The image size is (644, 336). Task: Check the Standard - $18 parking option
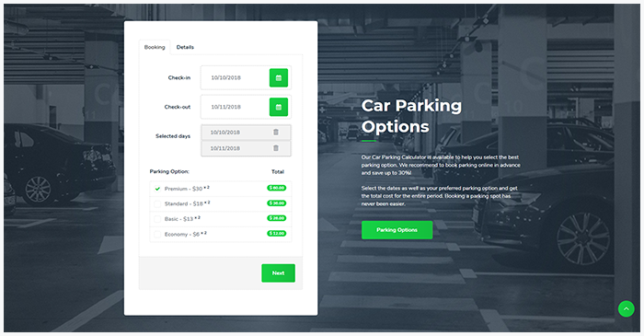click(x=157, y=203)
